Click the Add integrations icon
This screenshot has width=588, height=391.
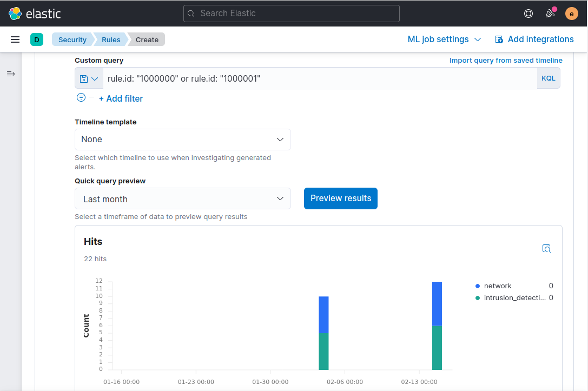tap(499, 39)
